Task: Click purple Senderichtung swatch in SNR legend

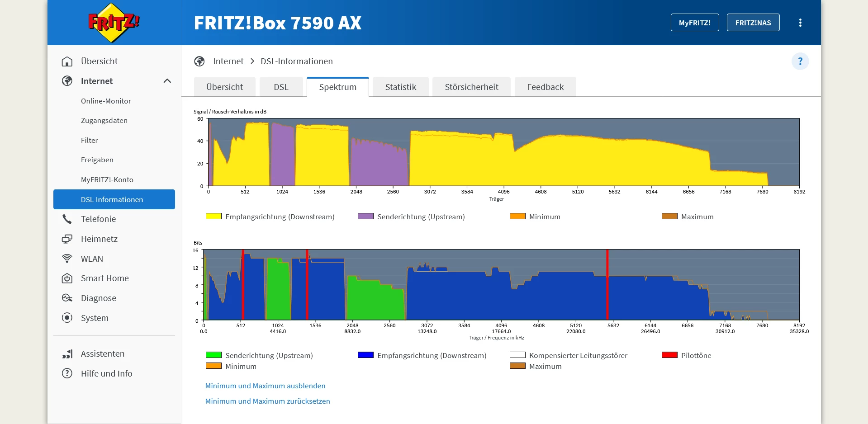Action: click(365, 216)
